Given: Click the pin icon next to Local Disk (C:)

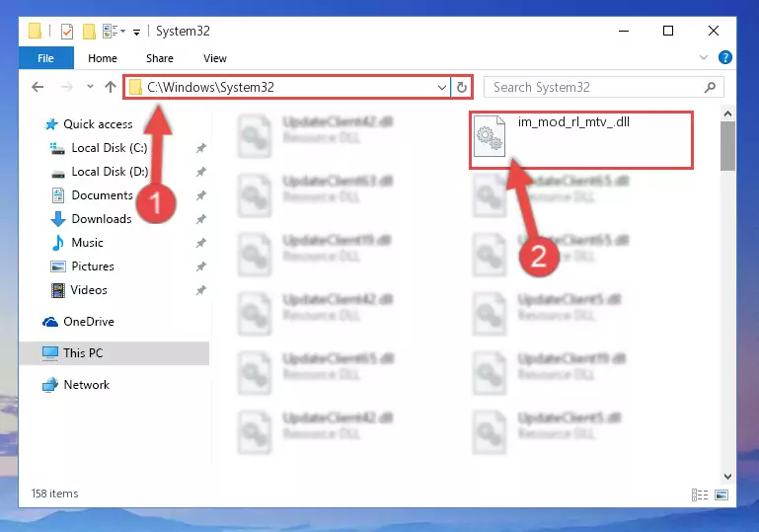Looking at the screenshot, I should click(201, 148).
